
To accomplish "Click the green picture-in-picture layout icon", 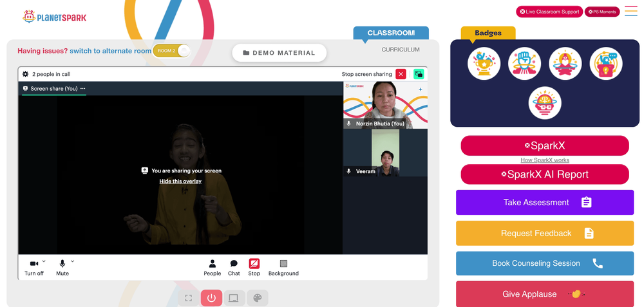I will pyautogui.click(x=419, y=74).
